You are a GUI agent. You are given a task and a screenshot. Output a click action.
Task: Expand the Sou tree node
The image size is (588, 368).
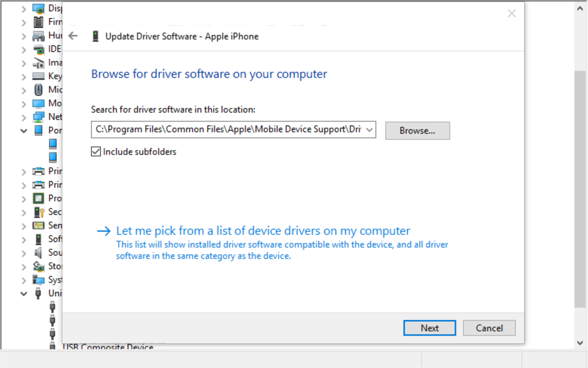click(x=24, y=253)
